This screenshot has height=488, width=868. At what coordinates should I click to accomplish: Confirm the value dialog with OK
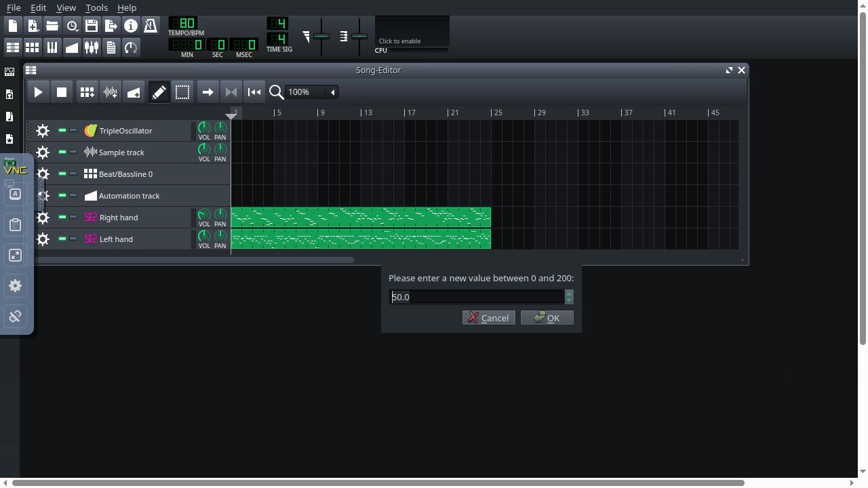[547, 318]
